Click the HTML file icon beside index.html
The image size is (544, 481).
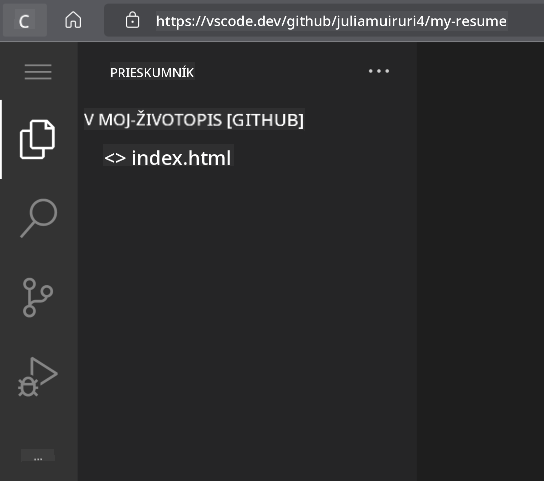click(115, 159)
